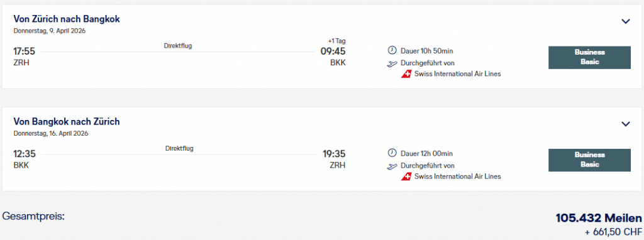Click Swiss International Air Lines outbound text
The image size is (644, 240).
(458, 74)
